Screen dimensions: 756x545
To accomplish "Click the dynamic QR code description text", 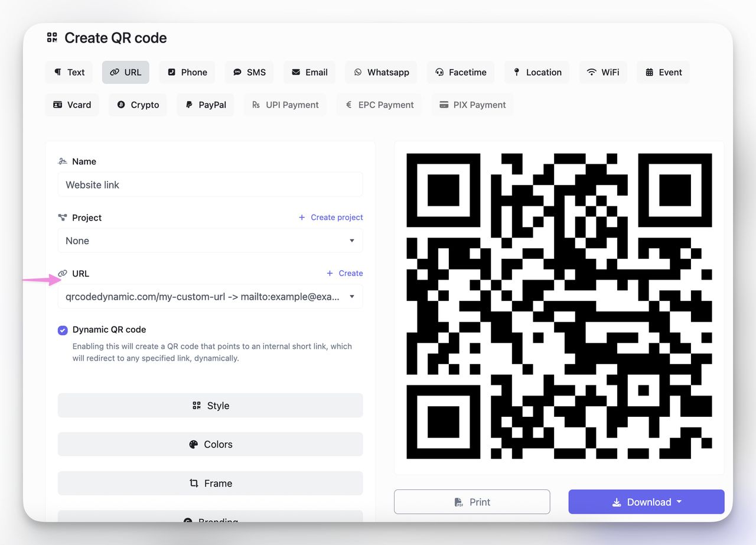I will [x=212, y=352].
